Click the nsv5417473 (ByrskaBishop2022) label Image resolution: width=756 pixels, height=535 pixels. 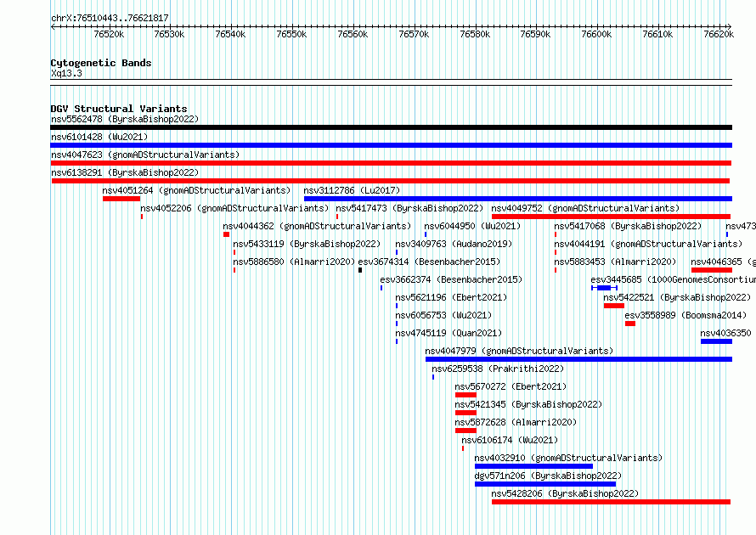pyautogui.click(x=409, y=208)
